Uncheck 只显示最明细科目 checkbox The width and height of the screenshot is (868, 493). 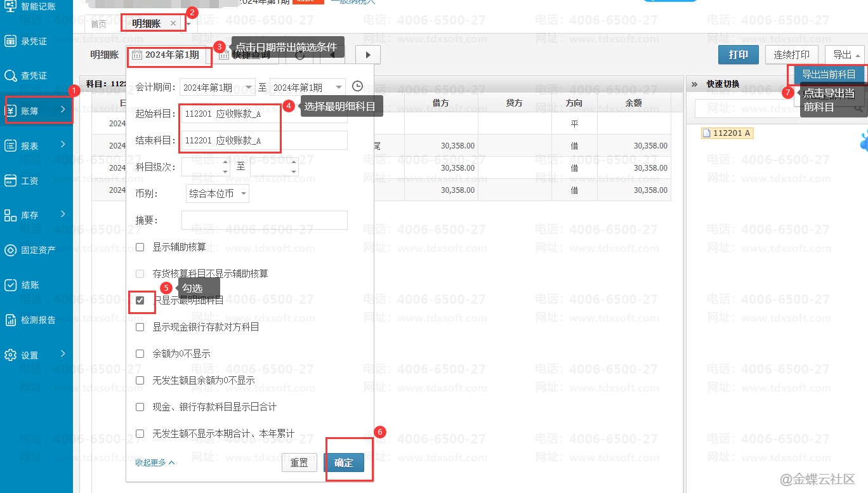140,300
